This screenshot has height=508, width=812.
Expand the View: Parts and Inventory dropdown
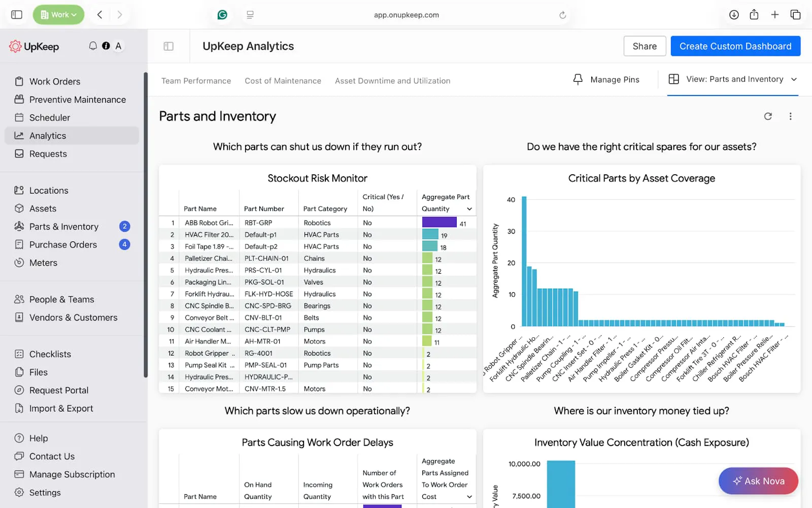pos(794,79)
